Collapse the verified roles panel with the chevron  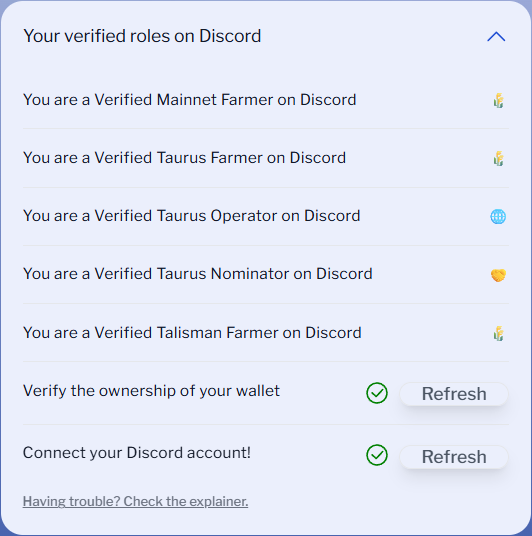[x=496, y=37]
